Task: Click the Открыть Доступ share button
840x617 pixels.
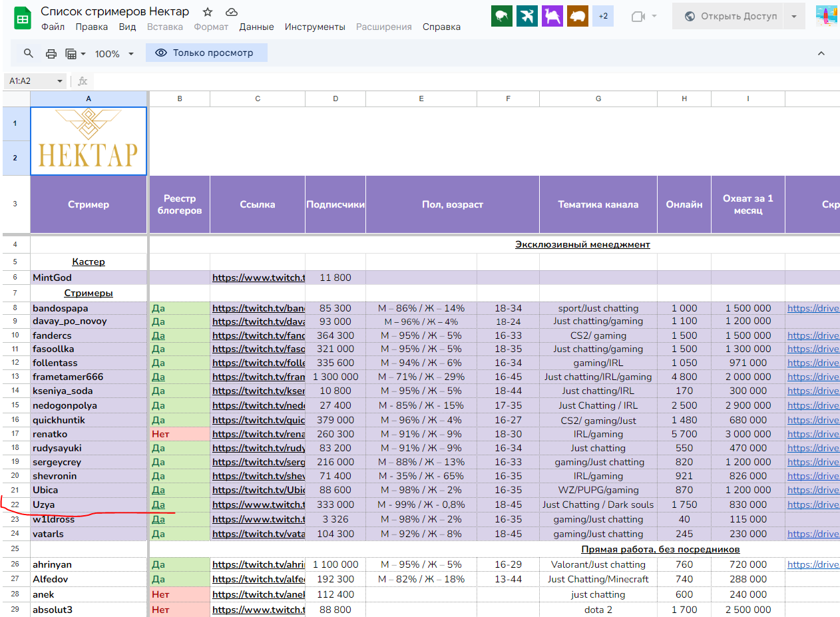Action: point(730,17)
